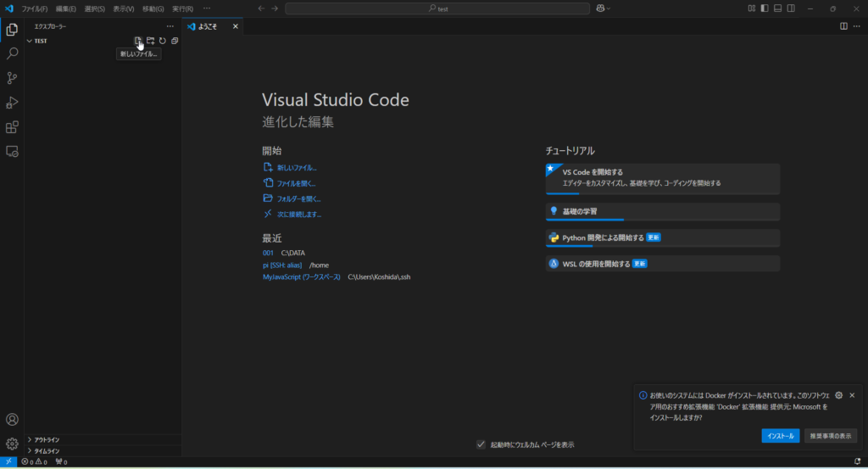
Task: Open Explorer panel more actions (…)
Action: pos(170,26)
